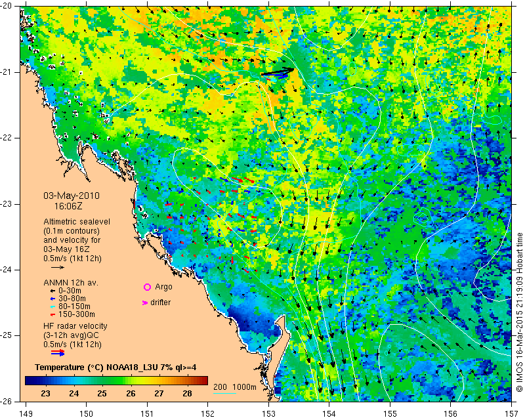Image resolution: width=525 pixels, height=420 pixels.
Task: Select the black 0-30m legend arrow
Action: pyautogui.click(x=52, y=291)
